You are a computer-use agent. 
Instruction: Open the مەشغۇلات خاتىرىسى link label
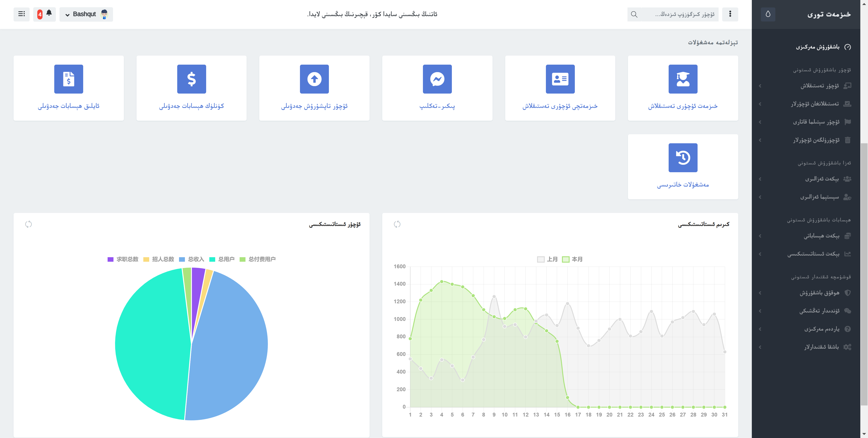coord(683,185)
